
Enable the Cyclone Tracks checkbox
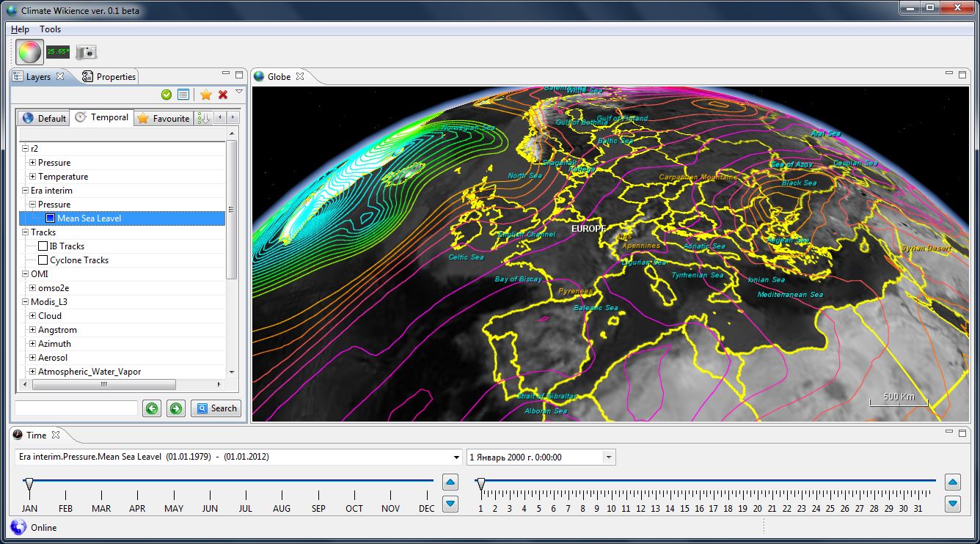point(43,260)
